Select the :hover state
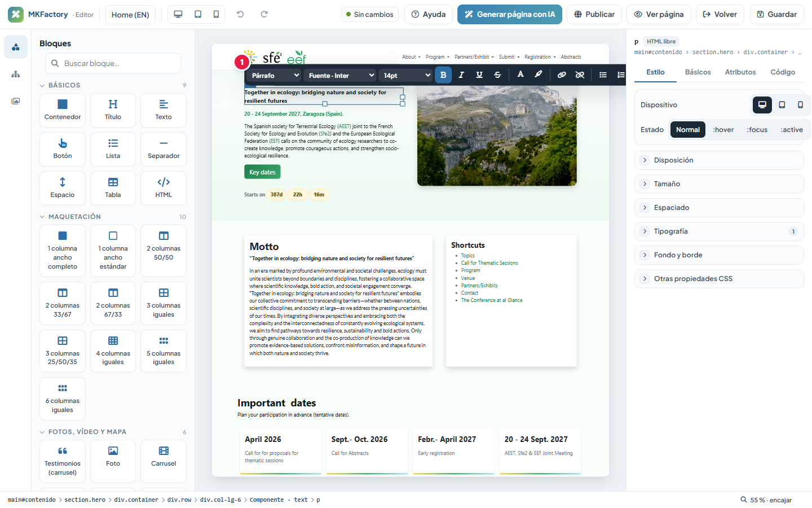Image resolution: width=812 pixels, height=508 pixels. [723, 130]
